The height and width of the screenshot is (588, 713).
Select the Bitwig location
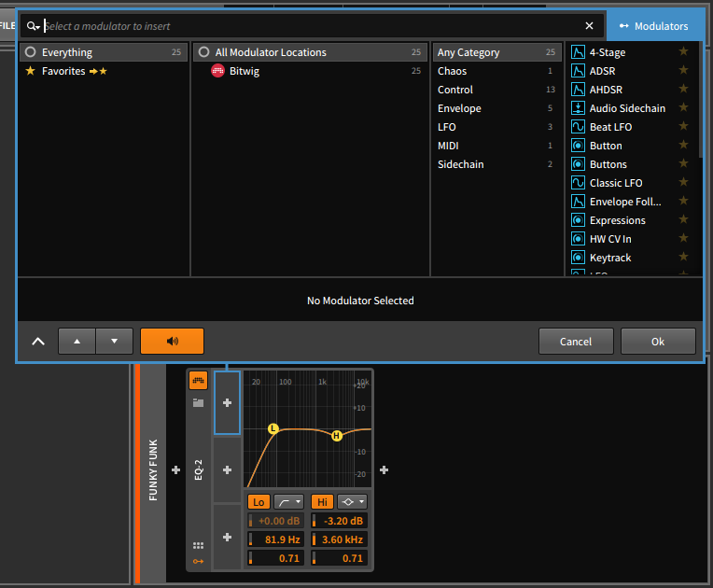click(x=311, y=71)
